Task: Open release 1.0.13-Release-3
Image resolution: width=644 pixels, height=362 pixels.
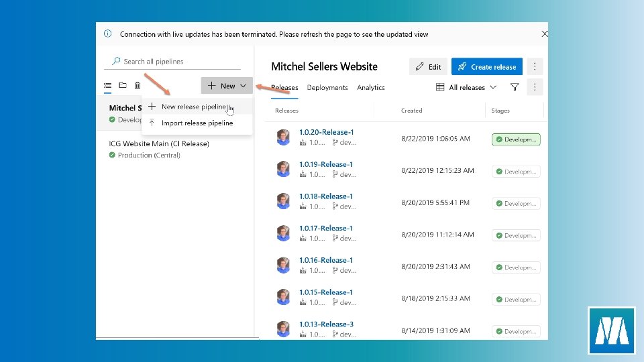Action: [326, 324]
